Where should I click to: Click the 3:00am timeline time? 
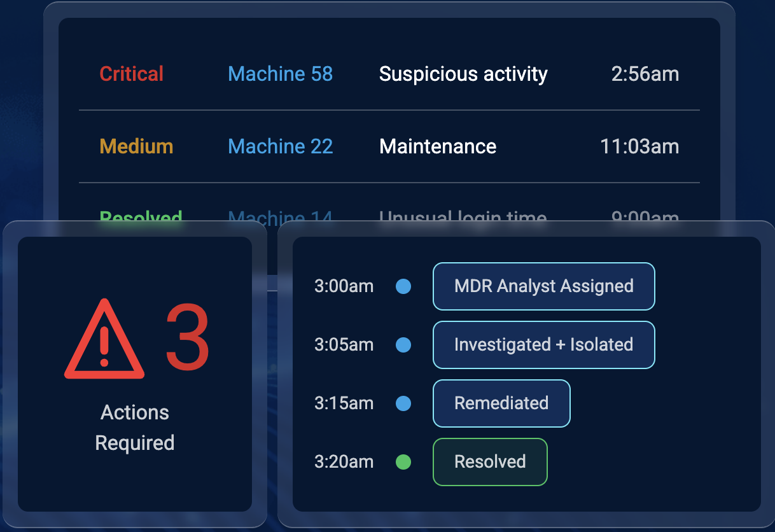[x=344, y=286]
